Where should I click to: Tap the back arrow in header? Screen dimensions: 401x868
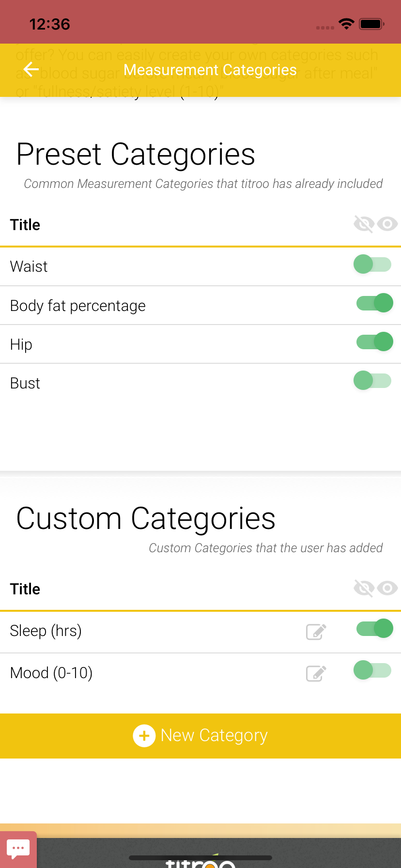(x=31, y=70)
